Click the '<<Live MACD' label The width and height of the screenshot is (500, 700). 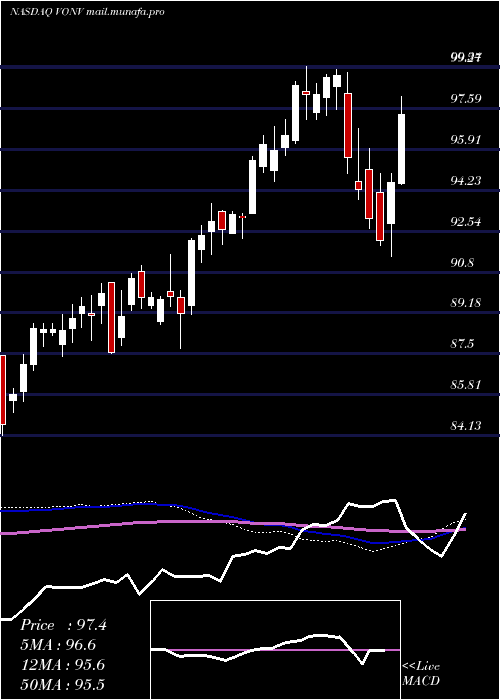point(421,674)
